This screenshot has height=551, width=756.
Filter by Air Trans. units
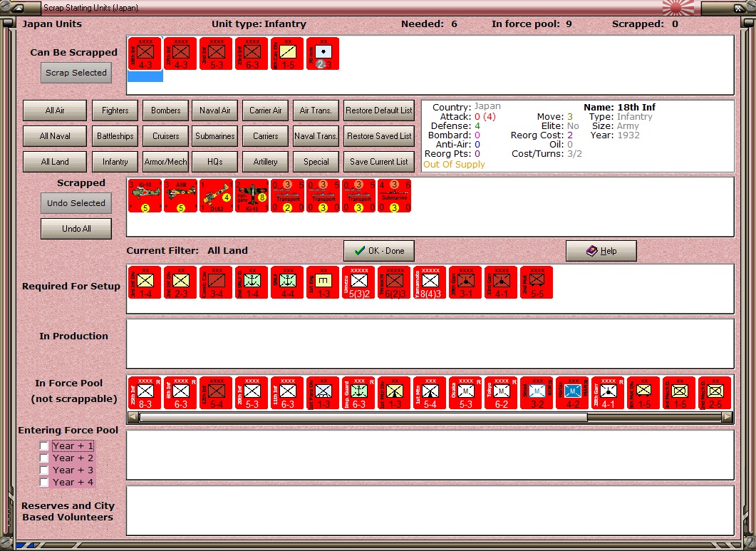click(316, 110)
